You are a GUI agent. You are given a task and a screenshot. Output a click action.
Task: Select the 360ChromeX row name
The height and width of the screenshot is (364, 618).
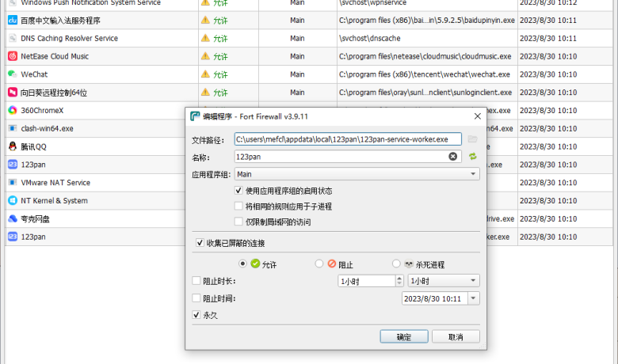pos(42,111)
